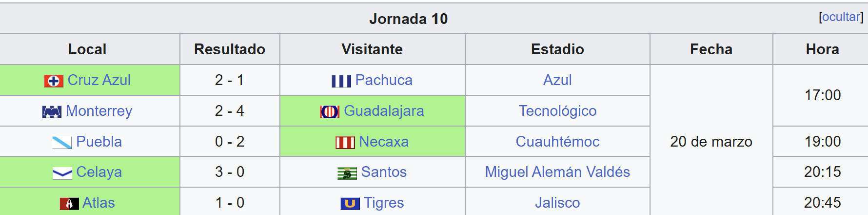Click the Santos flag icon
Screen dimensions: 868x215
(x=347, y=173)
